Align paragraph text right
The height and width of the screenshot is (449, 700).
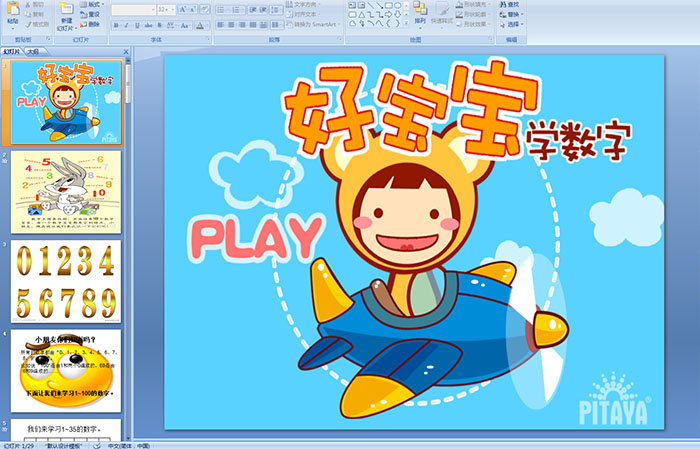pyautogui.click(x=242, y=25)
